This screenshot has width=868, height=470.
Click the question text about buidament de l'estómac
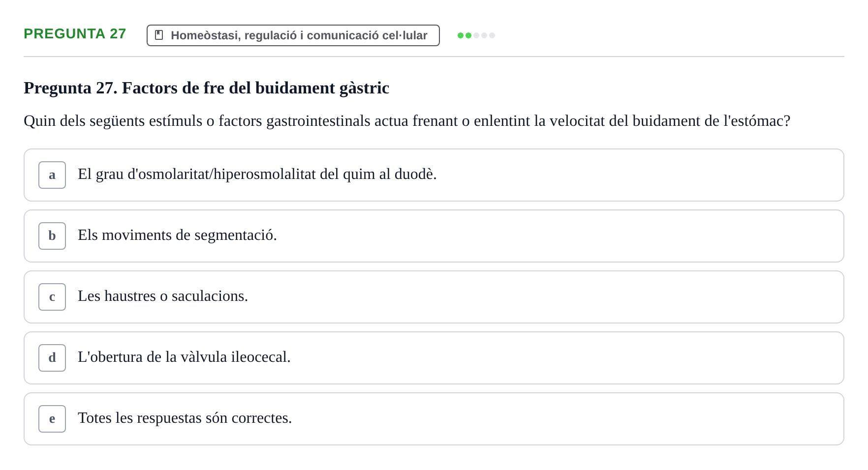407,121
